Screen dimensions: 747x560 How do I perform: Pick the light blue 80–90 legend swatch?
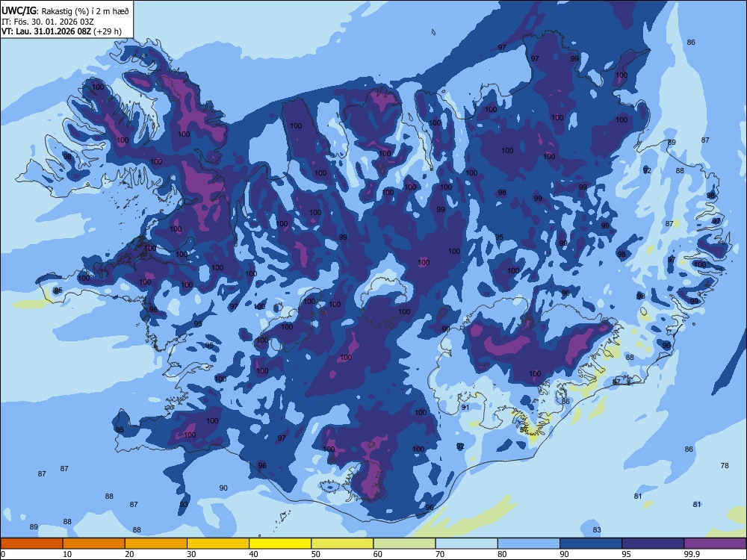(x=529, y=544)
